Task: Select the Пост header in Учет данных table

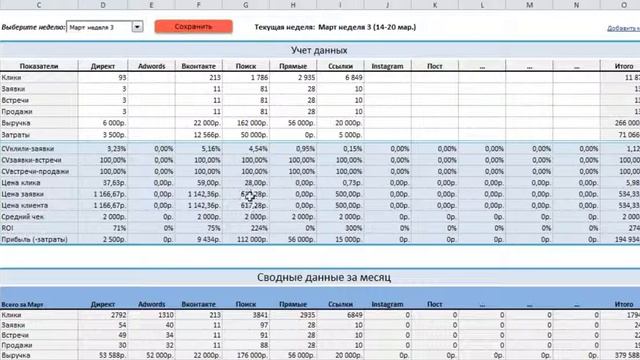Action: coord(435,66)
